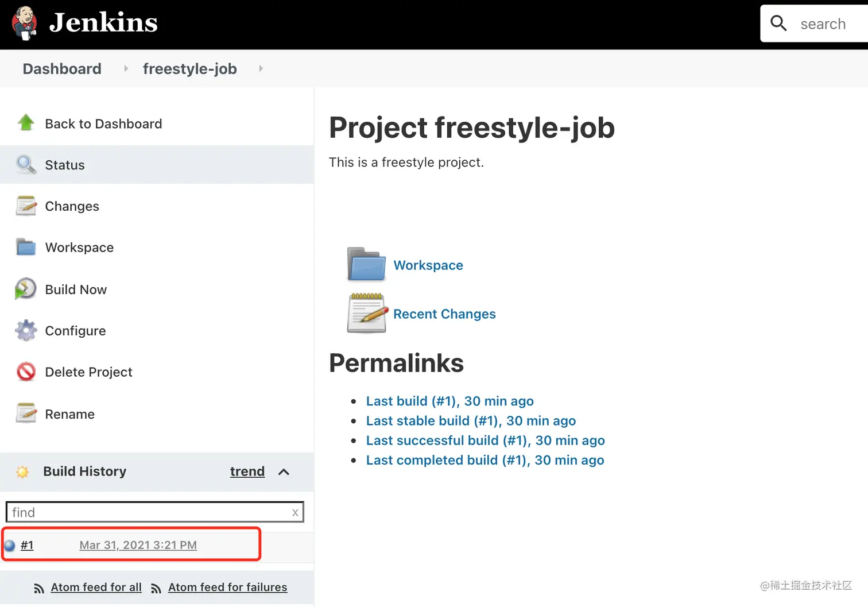This screenshot has height=607, width=868.
Task: Click the Recent Changes notepad icon
Action: pos(366,314)
